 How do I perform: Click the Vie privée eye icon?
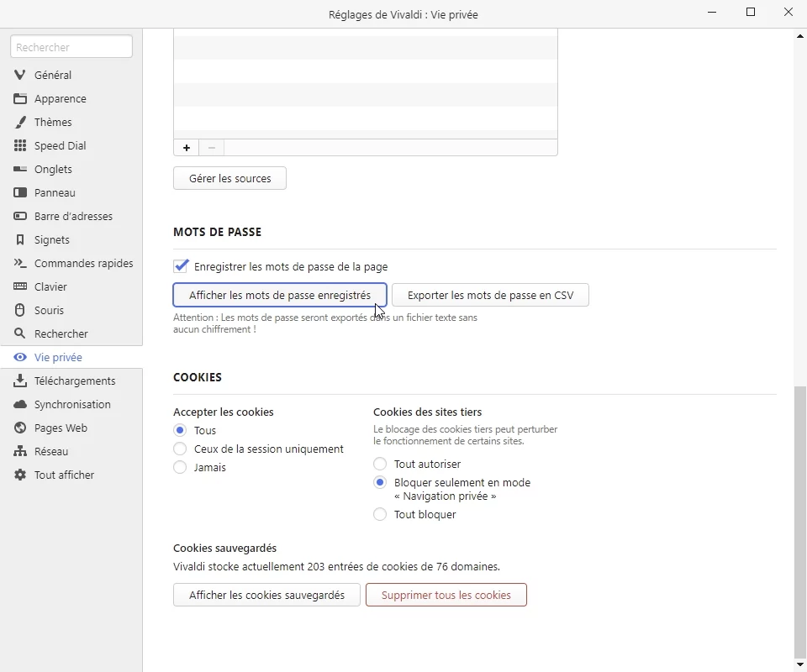(x=20, y=357)
